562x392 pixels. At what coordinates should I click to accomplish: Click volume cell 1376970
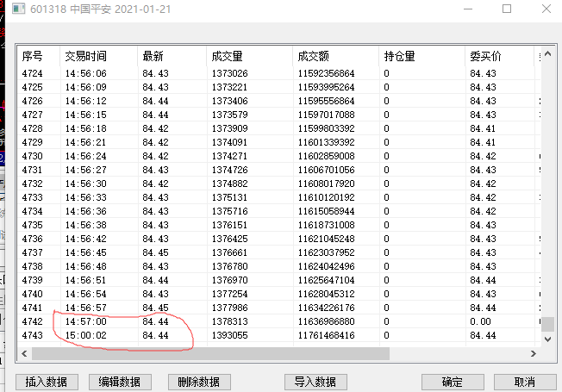tap(230, 281)
